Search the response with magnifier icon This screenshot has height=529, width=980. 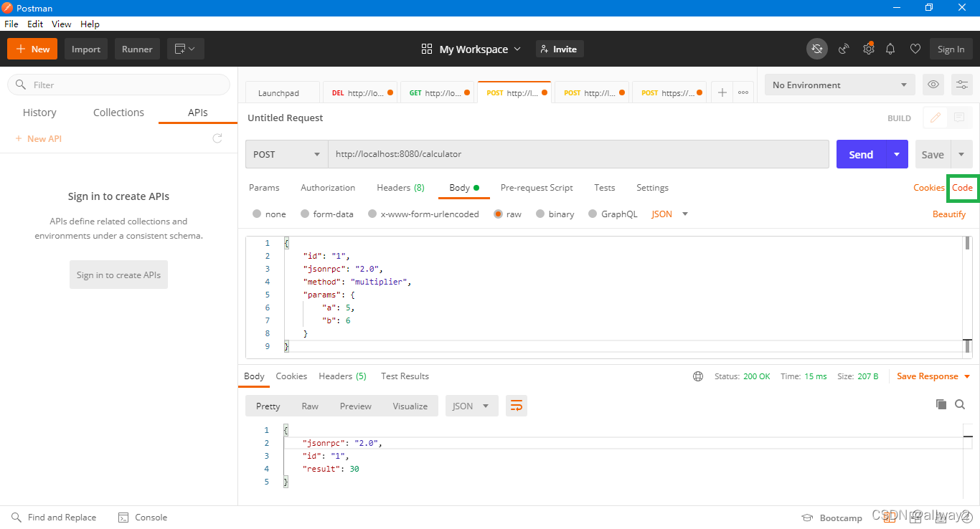[960, 404]
